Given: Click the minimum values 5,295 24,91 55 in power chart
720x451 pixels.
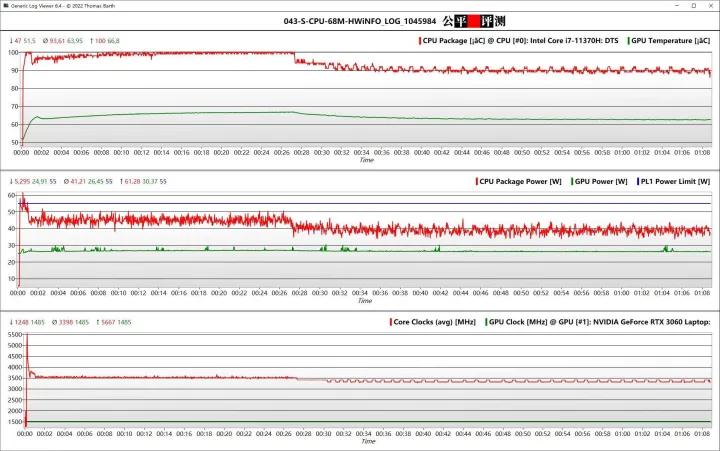Looking at the screenshot, I should click(x=33, y=181).
